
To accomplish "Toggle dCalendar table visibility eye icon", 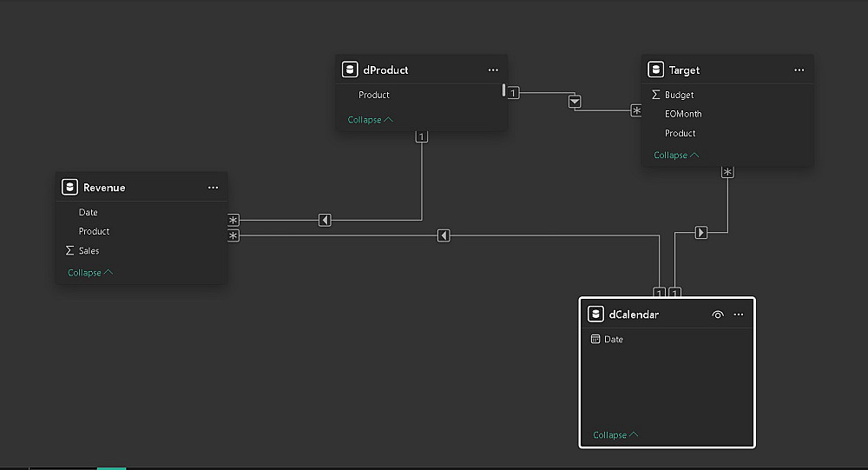I will click(718, 314).
